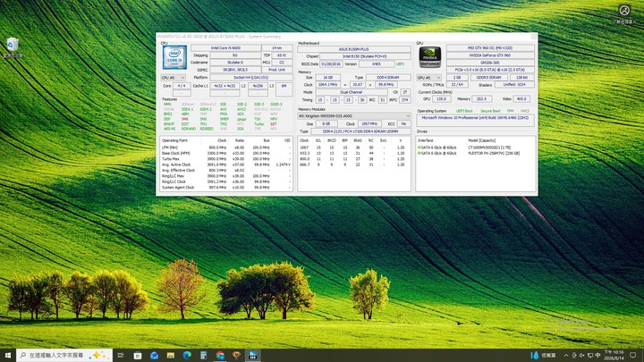Click the second SATA drive status indicator
This screenshot has width=644, height=362.
pyautogui.click(x=419, y=153)
